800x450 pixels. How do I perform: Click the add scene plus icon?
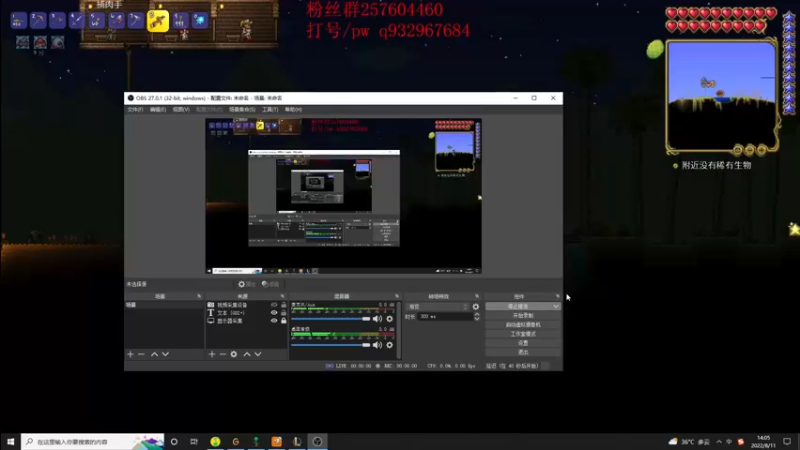130,354
